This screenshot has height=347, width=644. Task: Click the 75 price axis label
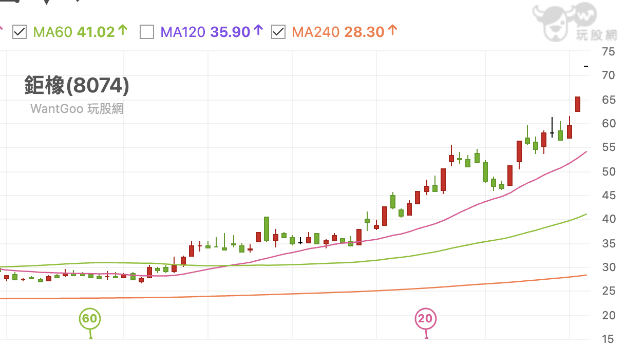(x=608, y=51)
